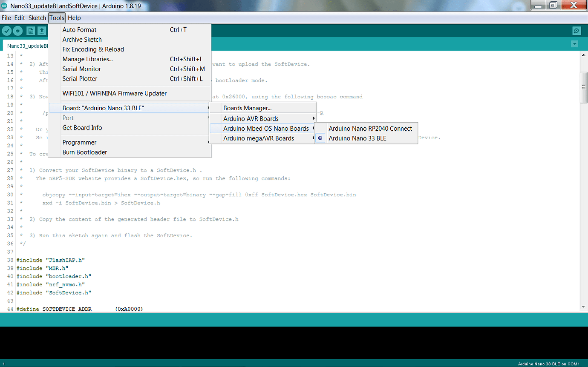The height and width of the screenshot is (367, 588).
Task: Open WiFi101 / WiFiNINA Firmware Updater
Action: click(130, 93)
